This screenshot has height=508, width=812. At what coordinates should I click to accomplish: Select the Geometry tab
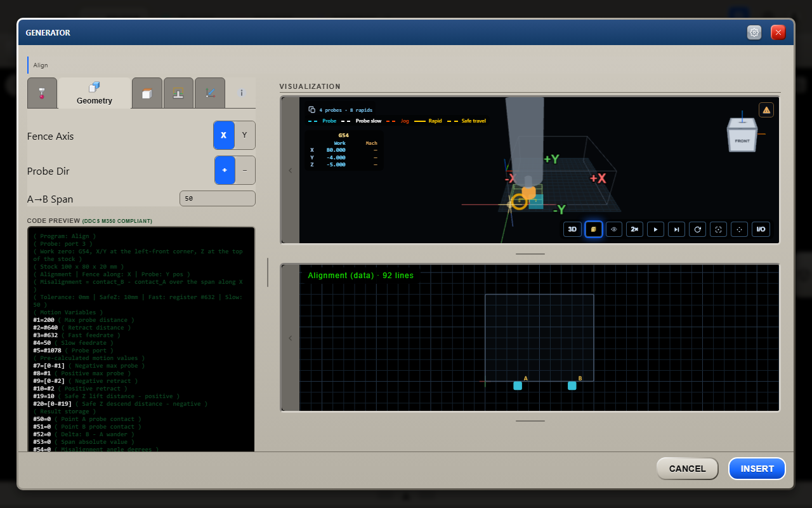pyautogui.click(x=95, y=93)
